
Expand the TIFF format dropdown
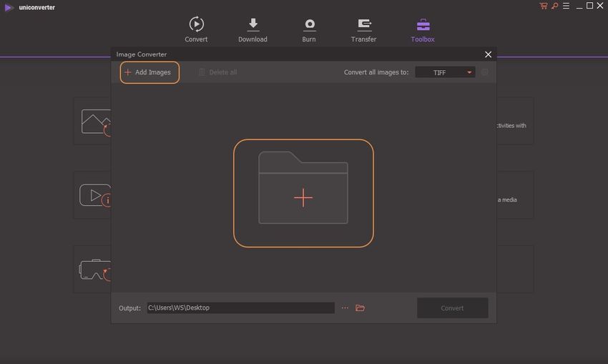click(444, 72)
